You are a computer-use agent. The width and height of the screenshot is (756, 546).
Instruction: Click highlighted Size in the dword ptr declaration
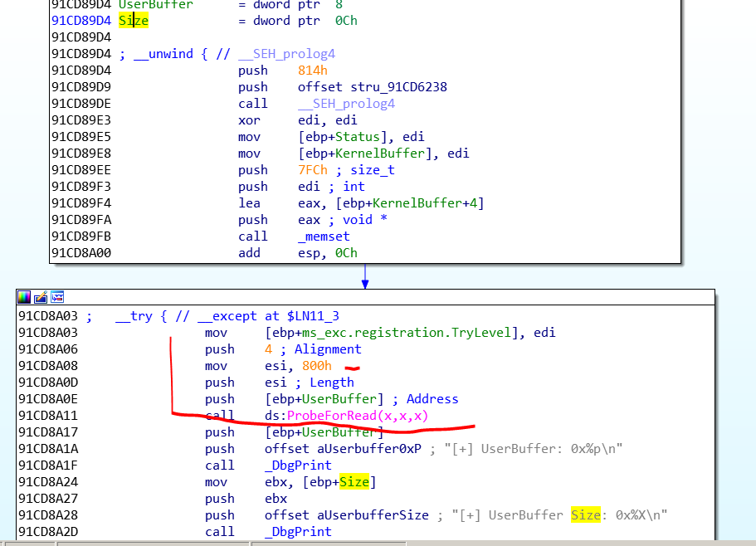[134, 20]
